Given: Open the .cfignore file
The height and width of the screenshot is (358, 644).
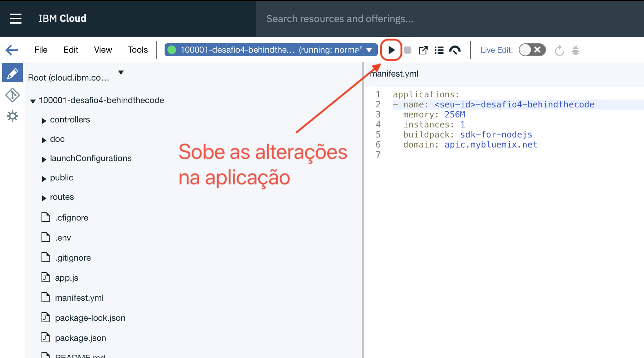Looking at the screenshot, I should (x=72, y=218).
